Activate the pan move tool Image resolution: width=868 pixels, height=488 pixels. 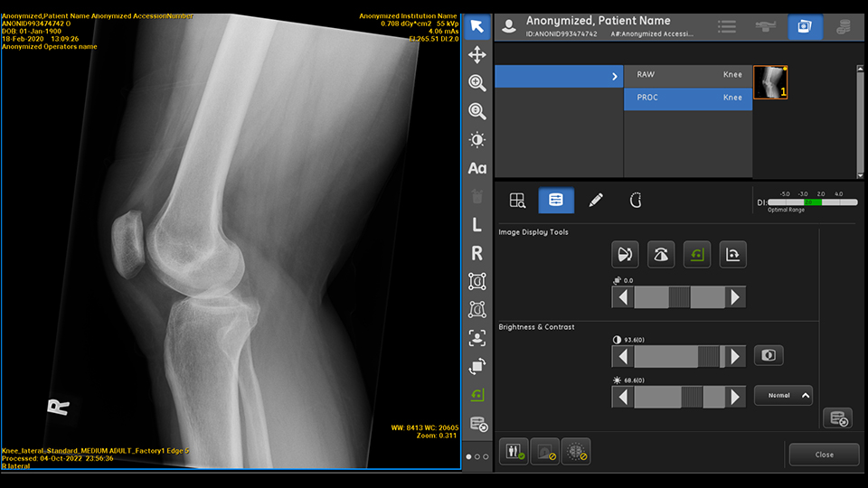[477, 55]
